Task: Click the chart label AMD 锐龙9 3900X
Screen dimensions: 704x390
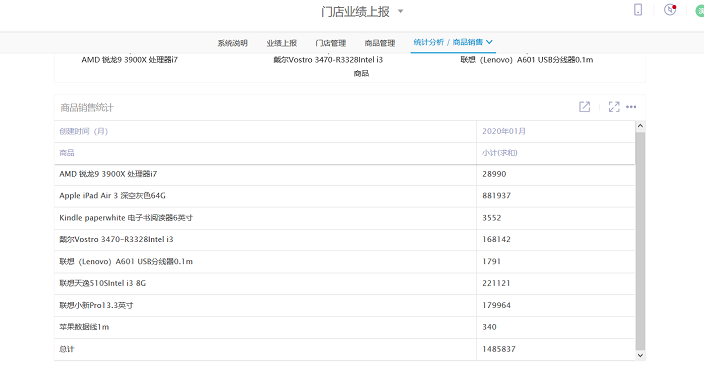Action: click(x=129, y=60)
